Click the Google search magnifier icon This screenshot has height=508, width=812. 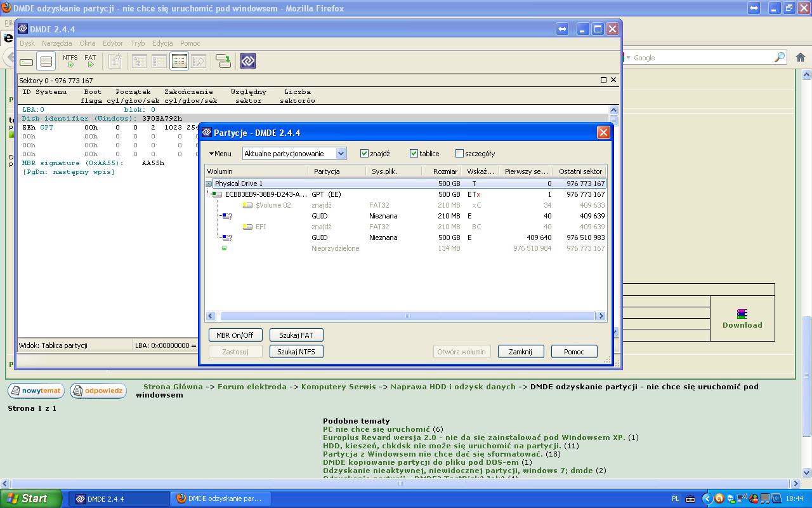[x=780, y=57]
